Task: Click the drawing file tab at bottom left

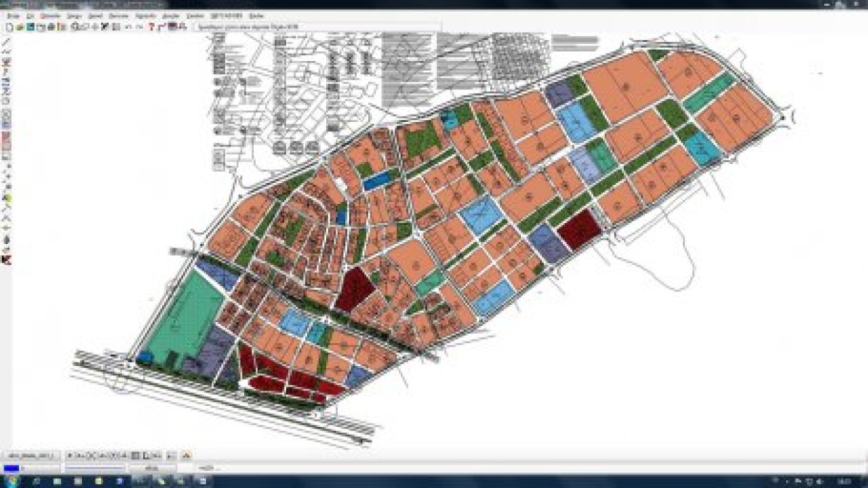Action: [31, 455]
